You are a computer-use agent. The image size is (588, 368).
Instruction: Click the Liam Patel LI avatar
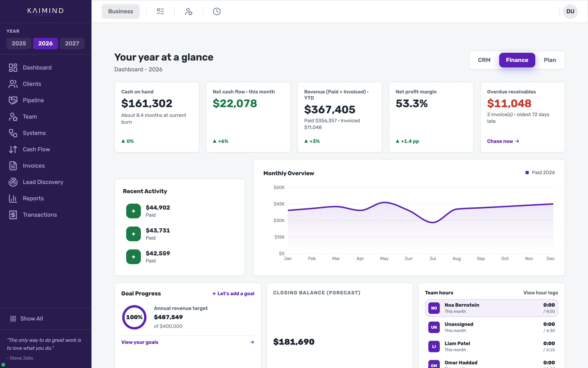[x=434, y=347]
